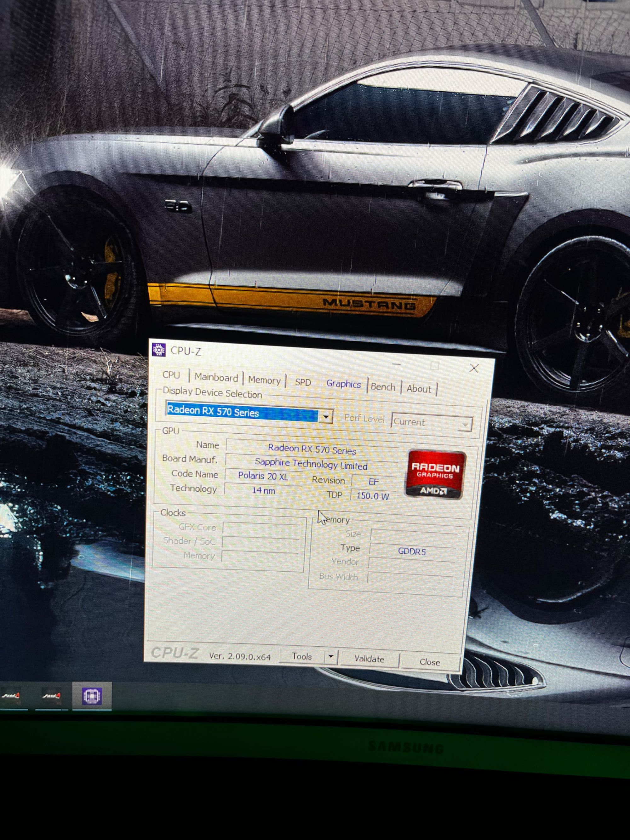Click the empty Bus Width field

pos(410,579)
